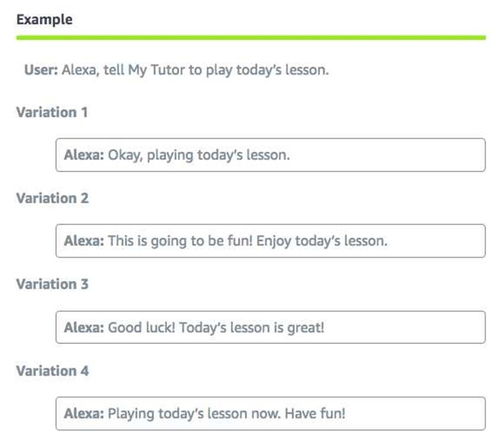Click the Alexa: label in the Variation 3 box
The width and height of the screenshot is (504, 447).
point(84,328)
